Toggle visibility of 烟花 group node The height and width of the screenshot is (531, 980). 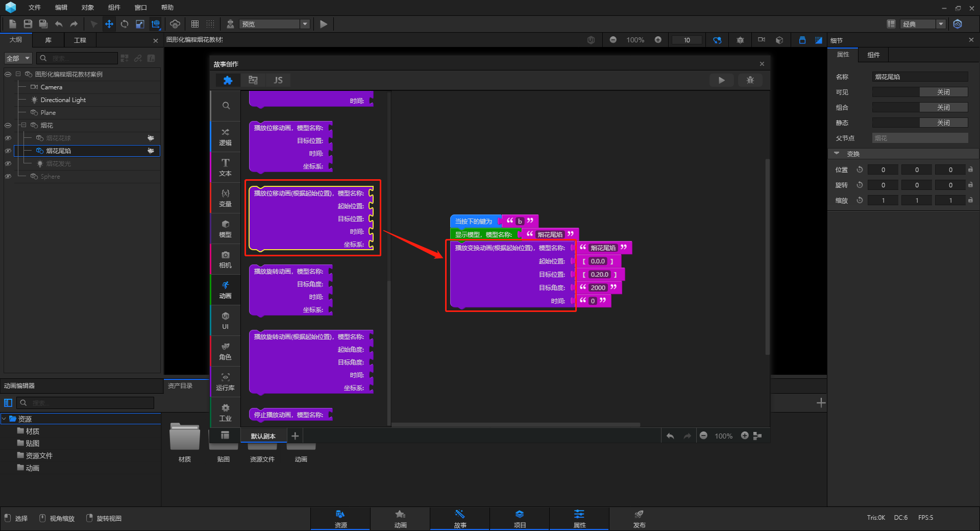click(x=8, y=126)
